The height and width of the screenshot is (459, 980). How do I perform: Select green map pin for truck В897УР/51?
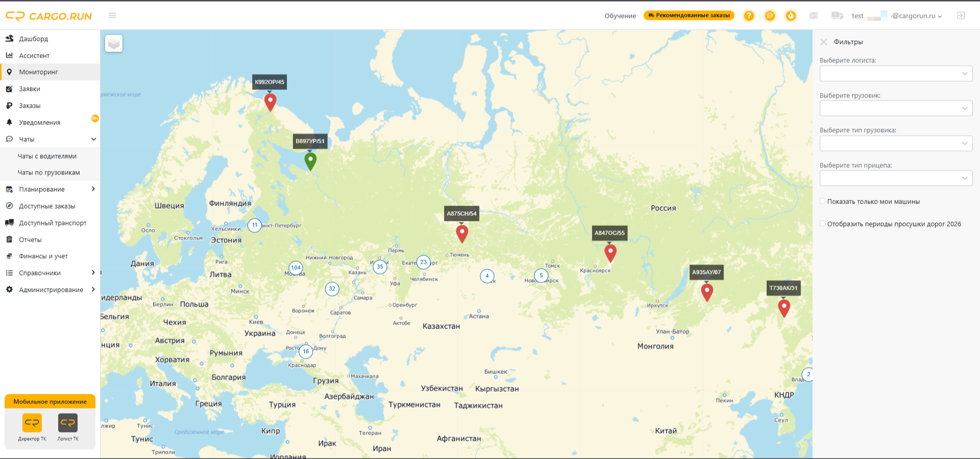point(310,161)
